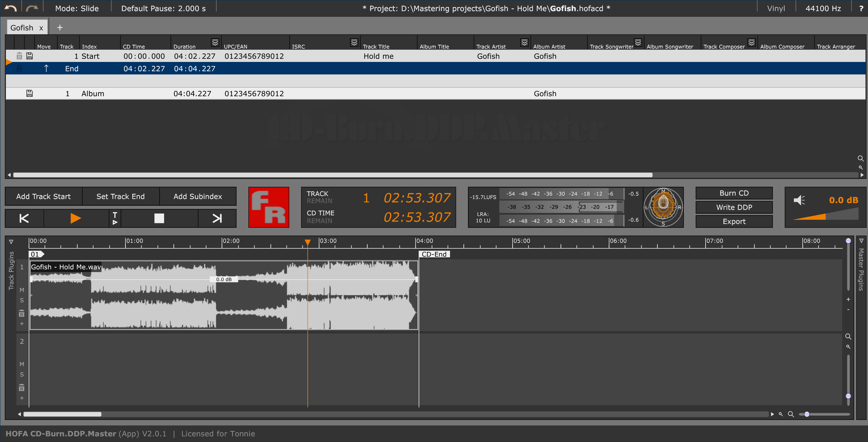This screenshot has height=442, width=868.
Task: Click the red FR logo button
Action: [x=269, y=207]
